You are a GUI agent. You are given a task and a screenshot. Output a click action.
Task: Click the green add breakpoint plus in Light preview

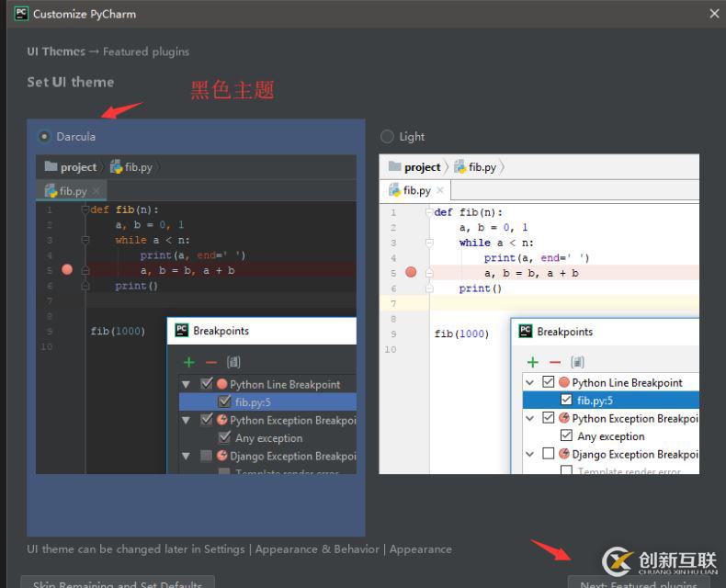coord(533,362)
